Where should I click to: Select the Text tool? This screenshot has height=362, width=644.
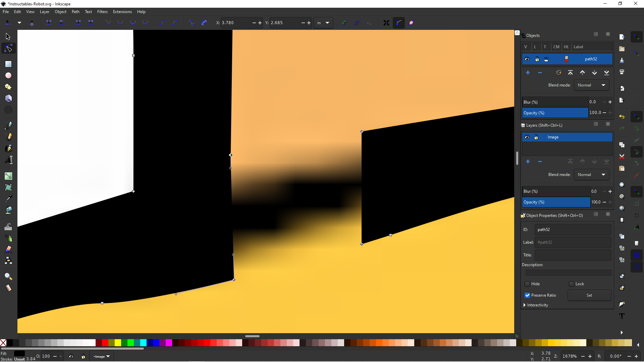click(x=9, y=160)
